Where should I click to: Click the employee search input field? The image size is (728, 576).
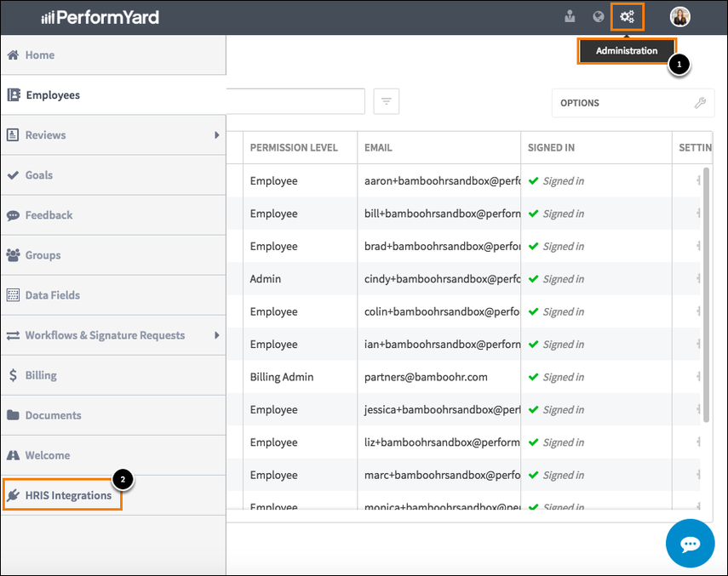(x=295, y=101)
